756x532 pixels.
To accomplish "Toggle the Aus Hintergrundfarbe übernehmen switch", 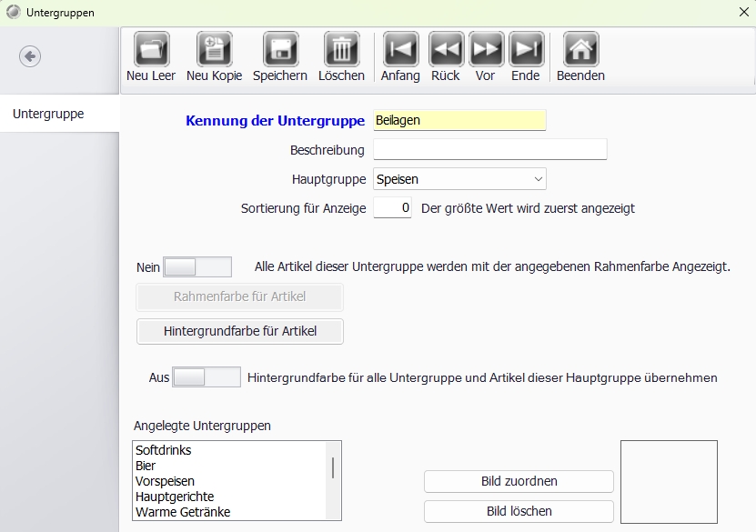I will point(207,376).
